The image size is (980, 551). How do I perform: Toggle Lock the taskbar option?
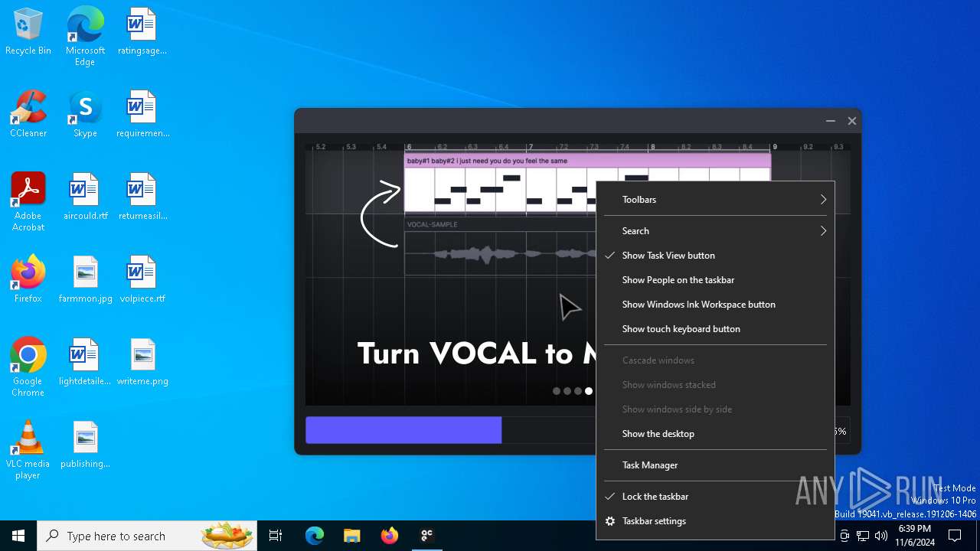715,497
